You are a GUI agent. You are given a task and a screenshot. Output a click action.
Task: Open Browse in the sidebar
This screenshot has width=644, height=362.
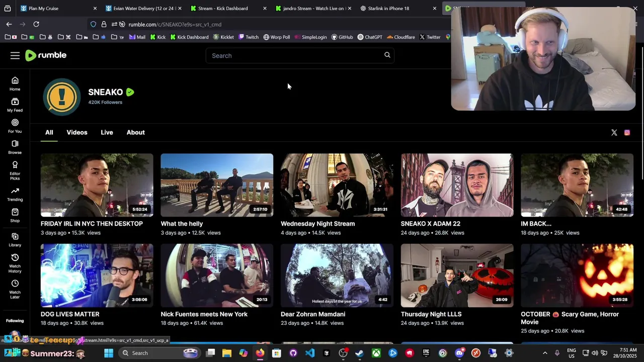(x=15, y=147)
